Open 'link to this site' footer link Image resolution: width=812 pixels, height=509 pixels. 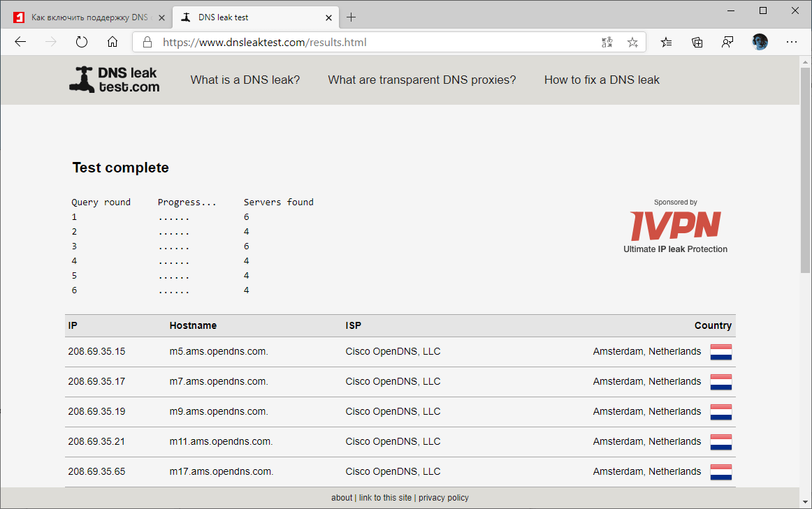385,498
